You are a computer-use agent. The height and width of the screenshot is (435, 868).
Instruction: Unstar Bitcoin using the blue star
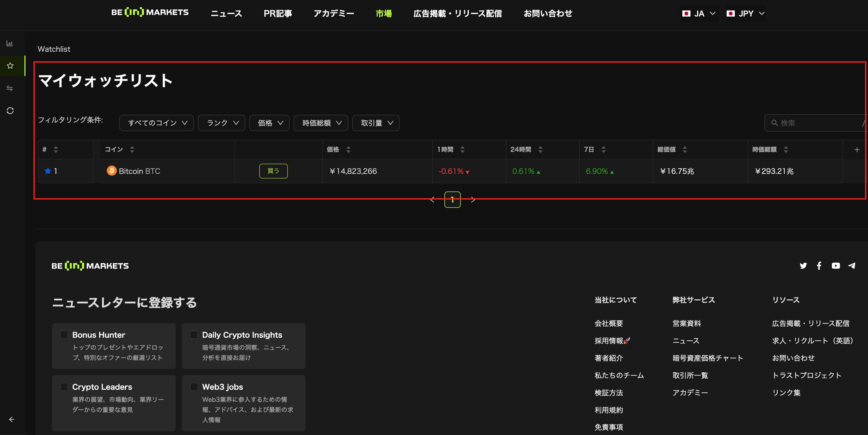click(x=48, y=171)
